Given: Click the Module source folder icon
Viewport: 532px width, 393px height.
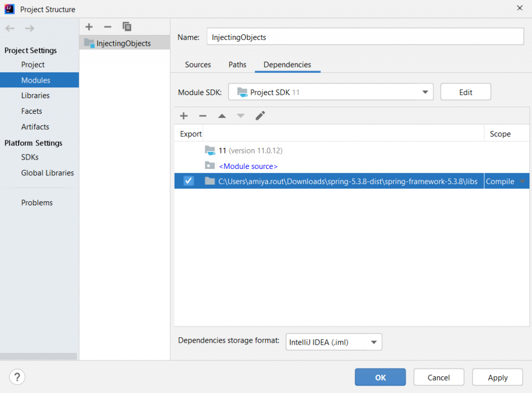Looking at the screenshot, I should click(210, 166).
